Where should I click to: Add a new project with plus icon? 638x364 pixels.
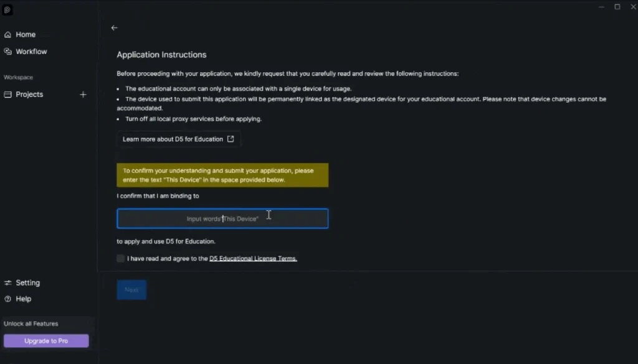[83, 94]
